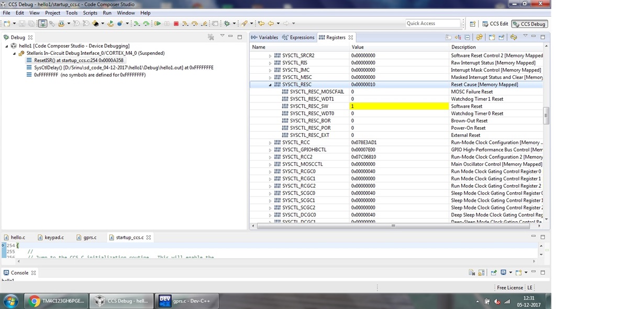
Task: Open the File menu
Action: point(6,13)
